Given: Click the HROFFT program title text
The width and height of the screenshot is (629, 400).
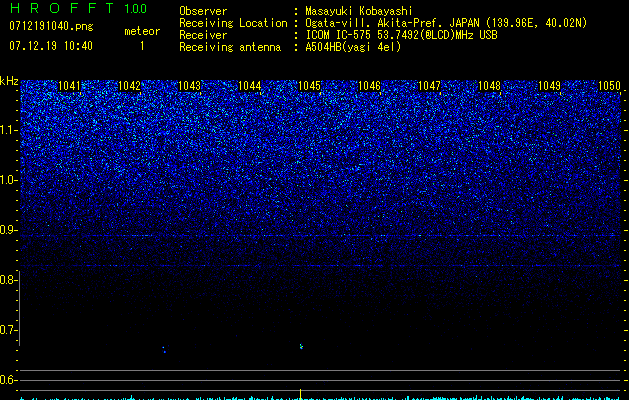Looking at the screenshot, I should [62, 8].
